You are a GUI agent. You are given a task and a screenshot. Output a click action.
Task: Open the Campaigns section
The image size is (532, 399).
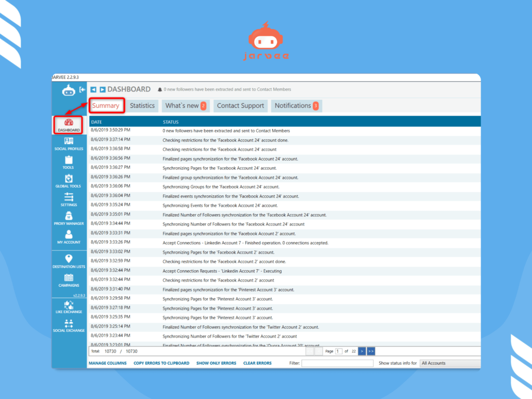point(68,280)
